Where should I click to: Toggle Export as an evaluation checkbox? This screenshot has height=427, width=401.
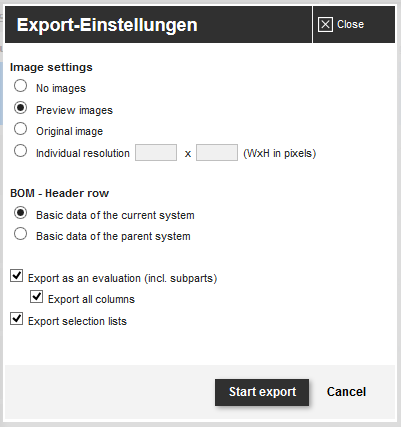pyautogui.click(x=16, y=276)
